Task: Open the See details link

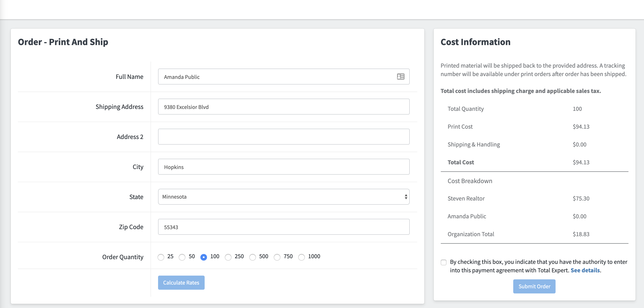Action: pos(585,270)
